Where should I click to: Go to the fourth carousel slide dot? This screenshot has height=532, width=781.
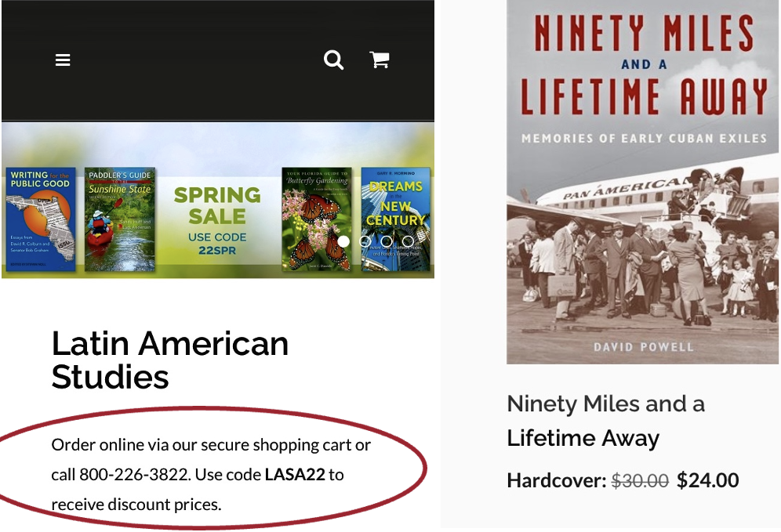408,241
